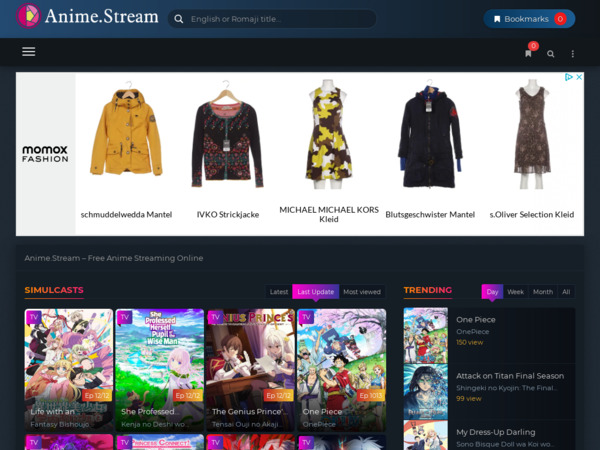The width and height of the screenshot is (600, 450).
Task: Show trending for Week
Action: (x=515, y=292)
